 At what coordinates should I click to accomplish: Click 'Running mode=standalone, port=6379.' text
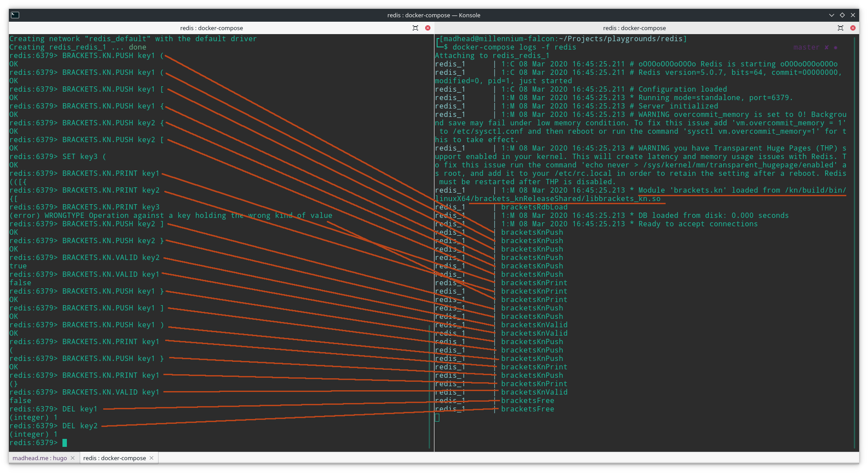click(716, 97)
